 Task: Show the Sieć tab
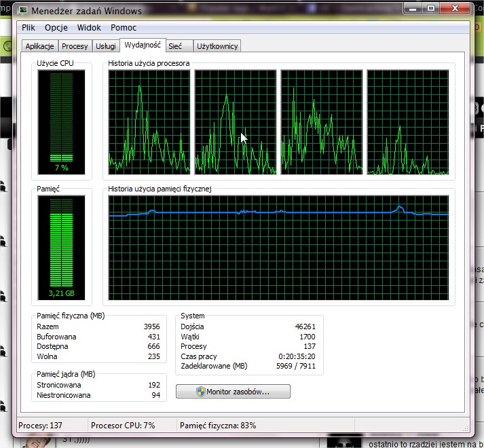175,46
